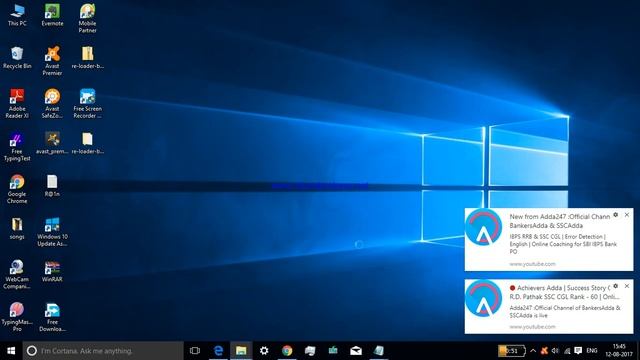Switch the ENG input language indicator
Image resolution: width=640 pixels, height=360 pixels.
592,351
